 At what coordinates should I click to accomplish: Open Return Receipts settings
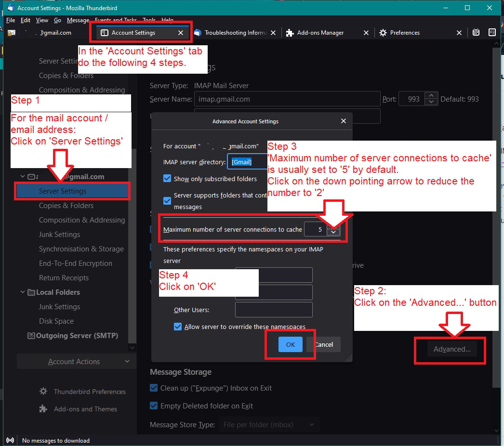tap(64, 278)
